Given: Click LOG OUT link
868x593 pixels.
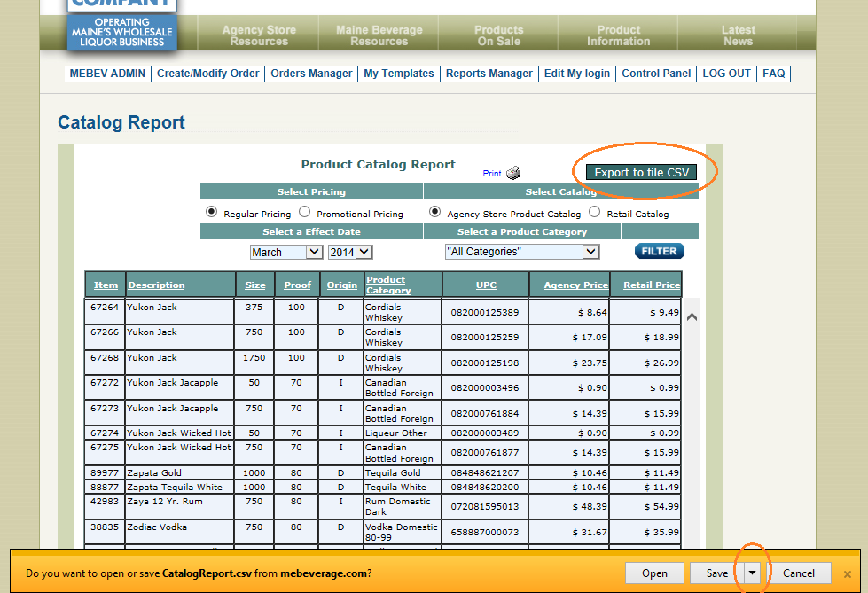Looking at the screenshot, I should click(726, 73).
